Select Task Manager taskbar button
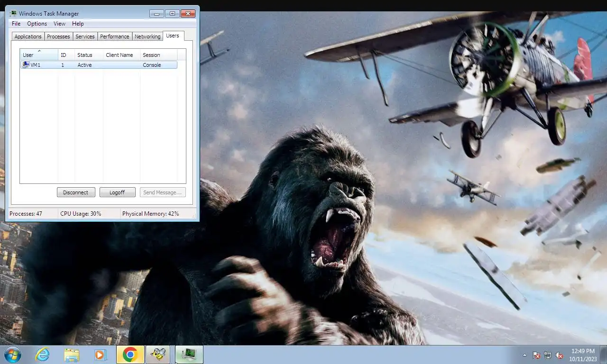Viewport: 607px width, 364px height. [190, 355]
